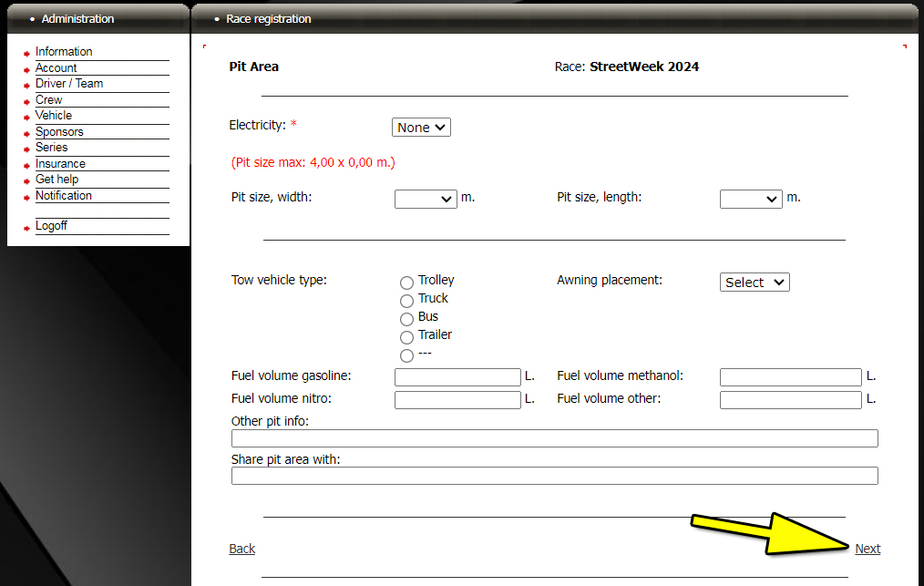Click the red 'Pit size max' notice text
Viewport: 924px width, 586px height.
[313, 163]
